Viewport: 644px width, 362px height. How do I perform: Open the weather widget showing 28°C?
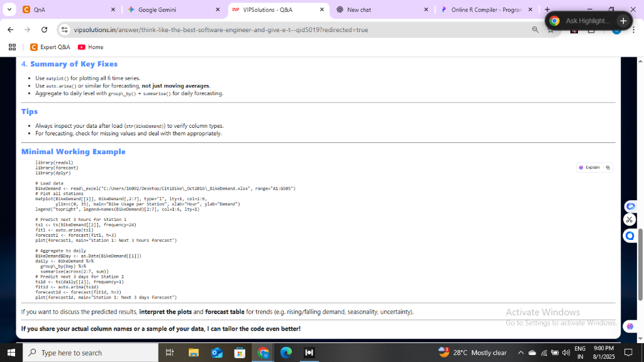(472, 353)
